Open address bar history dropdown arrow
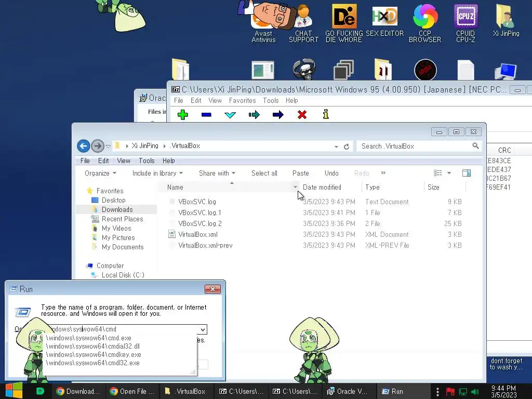Image resolution: width=532 pixels, height=399 pixels. tap(336, 147)
